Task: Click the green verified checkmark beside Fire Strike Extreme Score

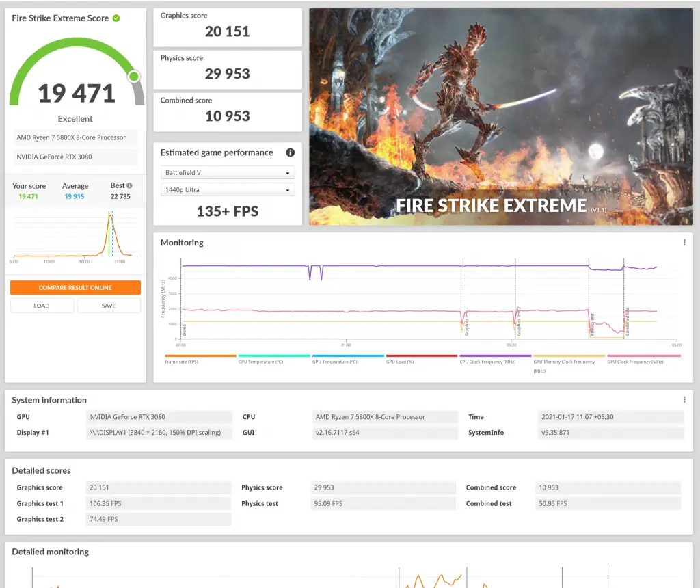Action: tap(116, 18)
